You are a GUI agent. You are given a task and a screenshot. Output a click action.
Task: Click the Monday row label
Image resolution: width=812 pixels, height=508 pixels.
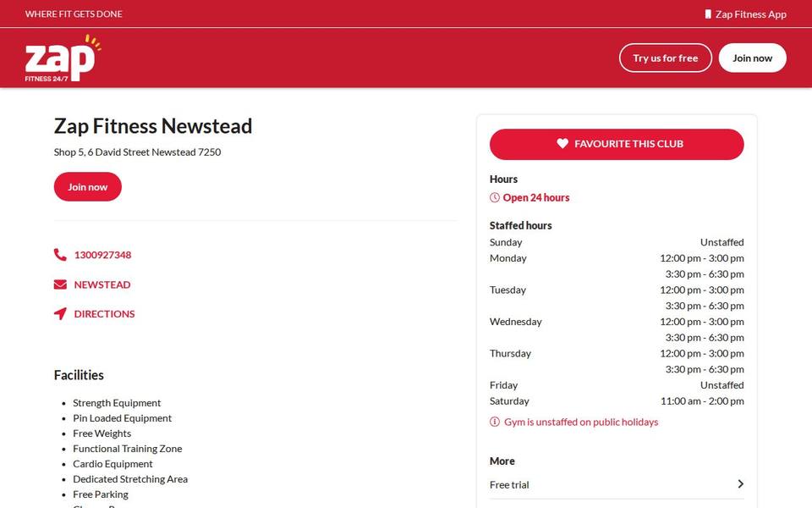point(508,258)
